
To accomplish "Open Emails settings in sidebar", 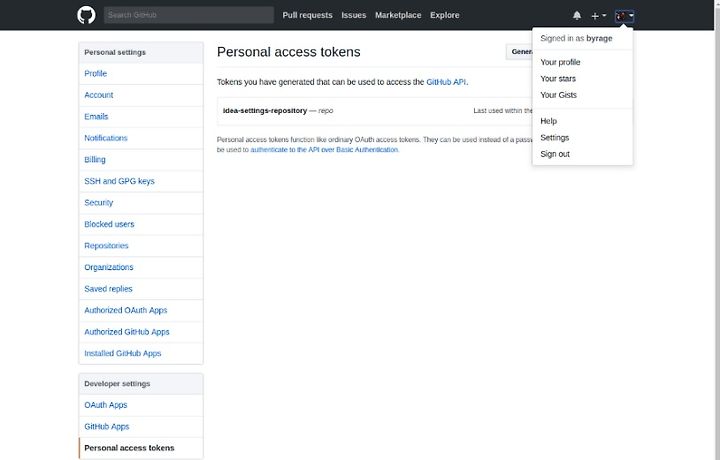I will (141, 117).
